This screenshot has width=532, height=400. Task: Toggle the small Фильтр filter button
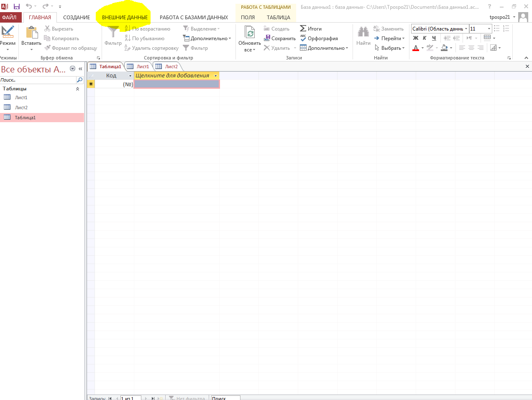point(195,48)
